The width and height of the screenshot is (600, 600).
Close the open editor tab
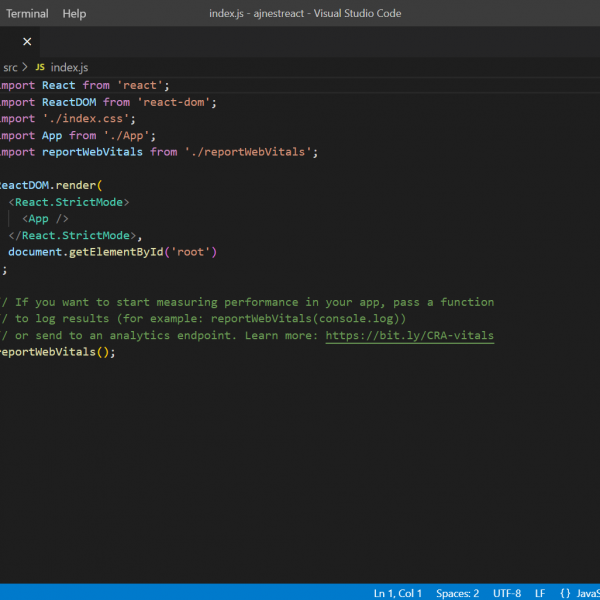pos(27,42)
